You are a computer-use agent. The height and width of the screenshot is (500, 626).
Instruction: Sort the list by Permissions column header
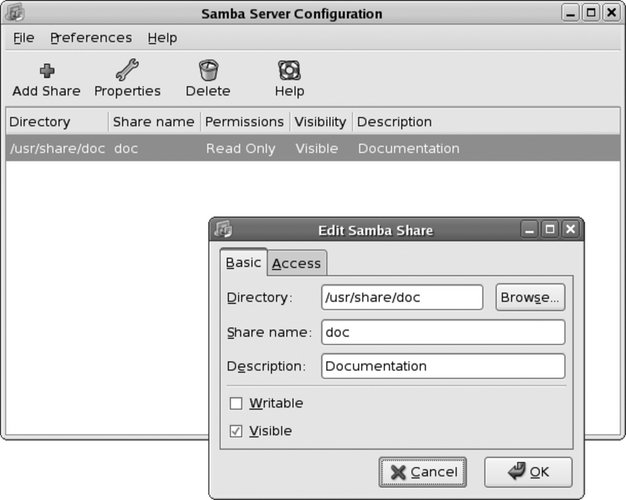pyautogui.click(x=244, y=122)
